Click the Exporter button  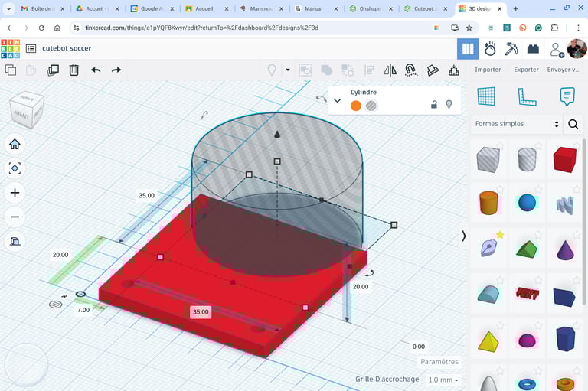(x=526, y=70)
